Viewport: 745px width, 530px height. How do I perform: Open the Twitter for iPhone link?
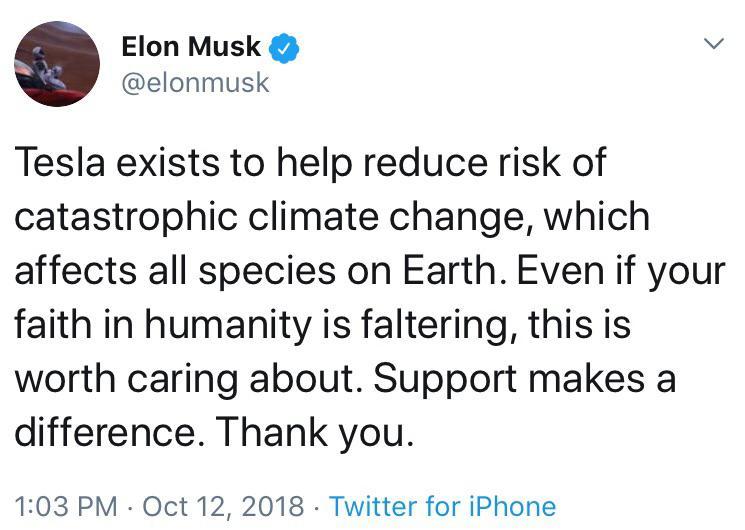coord(442,506)
